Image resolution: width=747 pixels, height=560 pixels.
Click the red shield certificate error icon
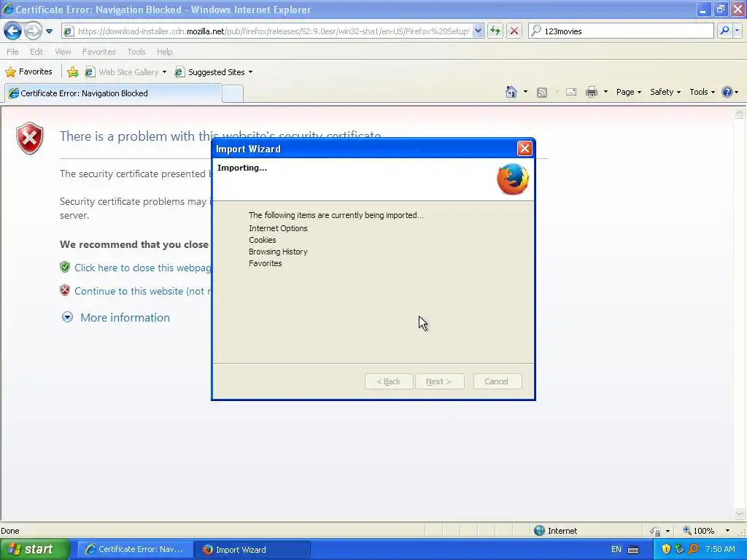click(29, 138)
